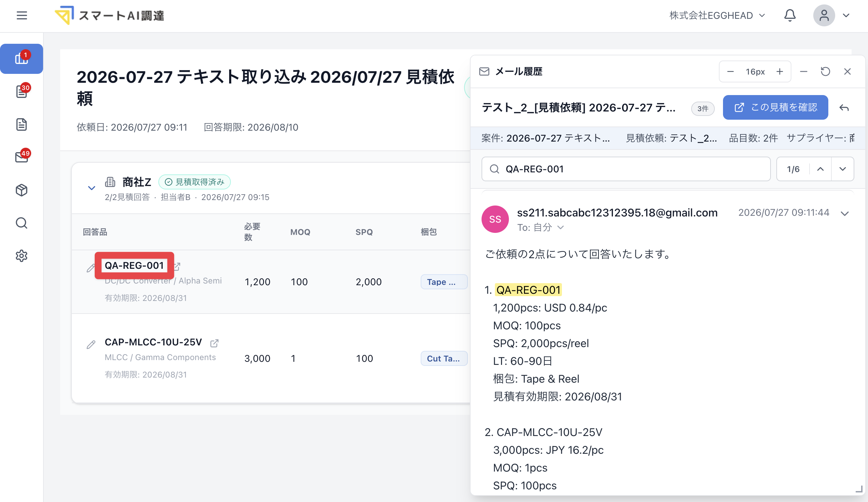Collapse the 商社Z supplier section
Viewport: 868px width, 502px height.
coord(91,188)
